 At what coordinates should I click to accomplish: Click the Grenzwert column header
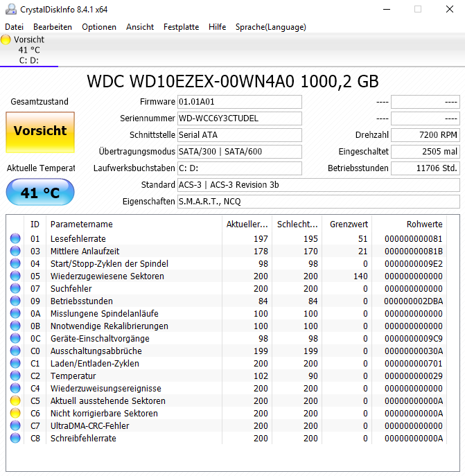coord(347,224)
